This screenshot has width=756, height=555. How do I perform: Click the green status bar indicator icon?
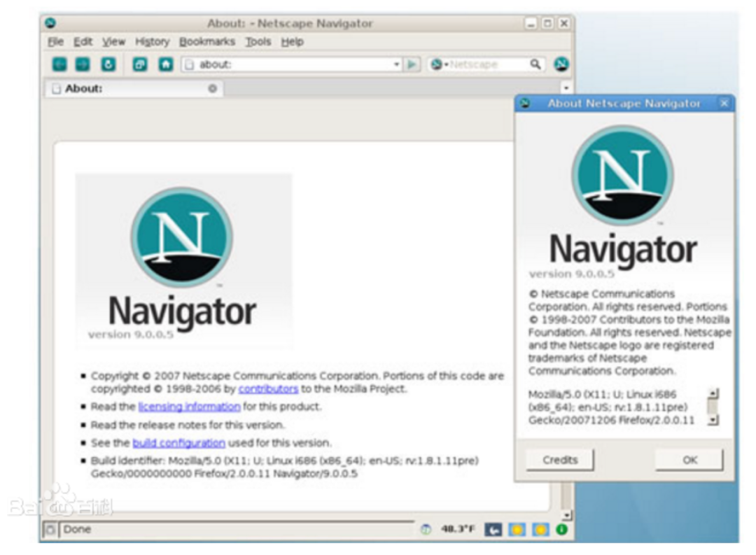click(561, 529)
